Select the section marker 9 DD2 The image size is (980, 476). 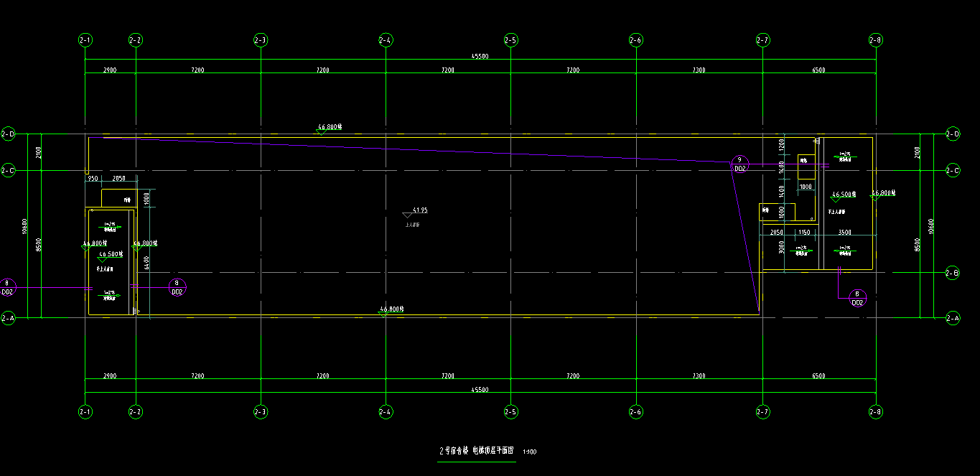click(x=739, y=164)
